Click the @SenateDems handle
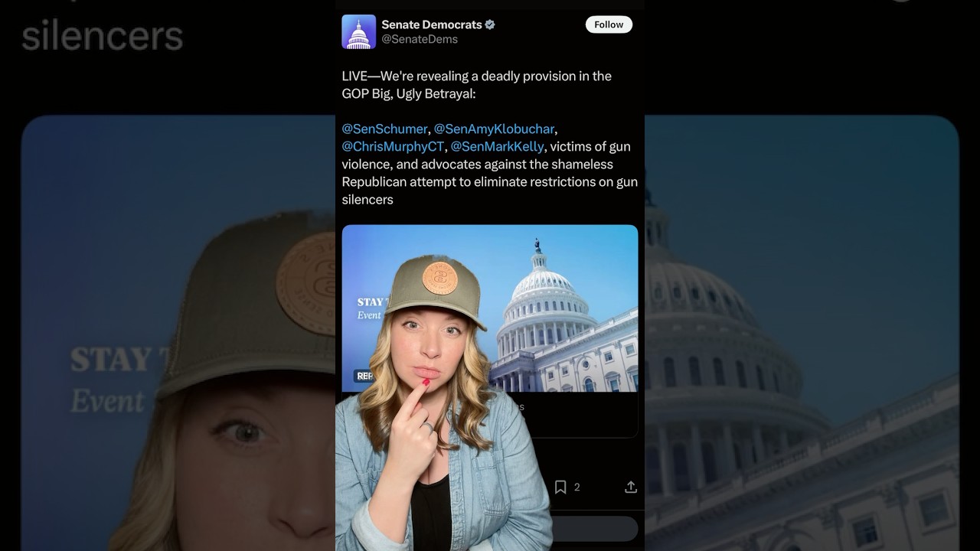The width and height of the screenshot is (980, 551). 420,39
